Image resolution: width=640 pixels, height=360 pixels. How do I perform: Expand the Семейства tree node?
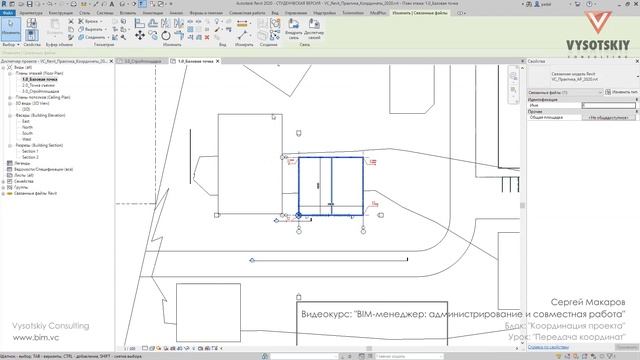pyautogui.click(x=4, y=181)
